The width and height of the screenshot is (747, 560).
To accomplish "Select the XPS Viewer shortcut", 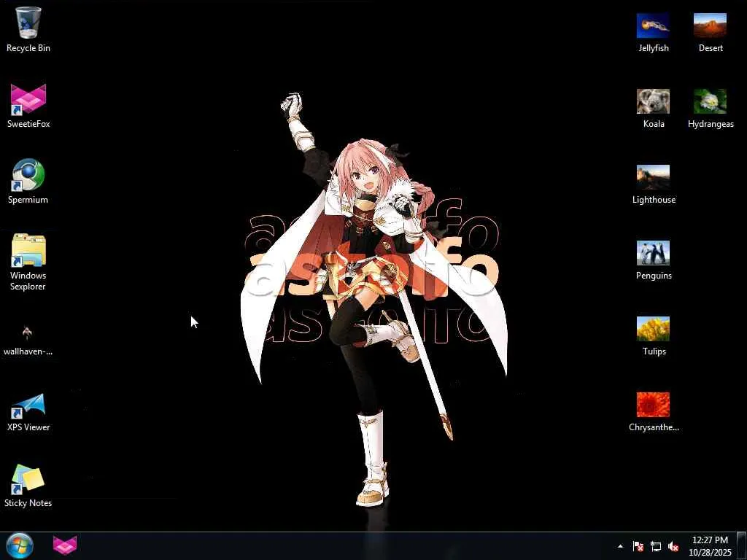I will pos(28,413).
